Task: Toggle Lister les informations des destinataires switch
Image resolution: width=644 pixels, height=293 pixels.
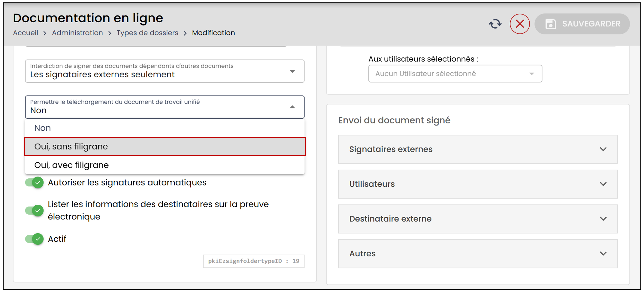Action: [x=35, y=210]
